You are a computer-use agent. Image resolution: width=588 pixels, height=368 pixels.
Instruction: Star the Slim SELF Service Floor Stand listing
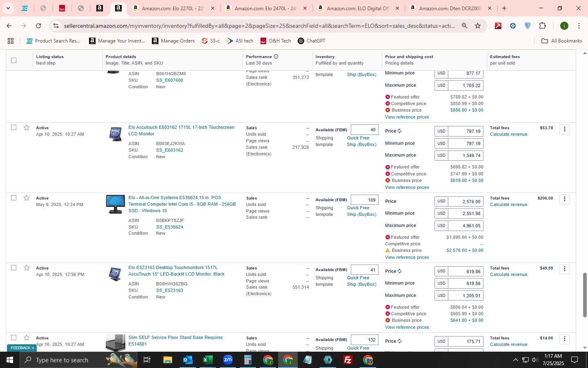27,338
